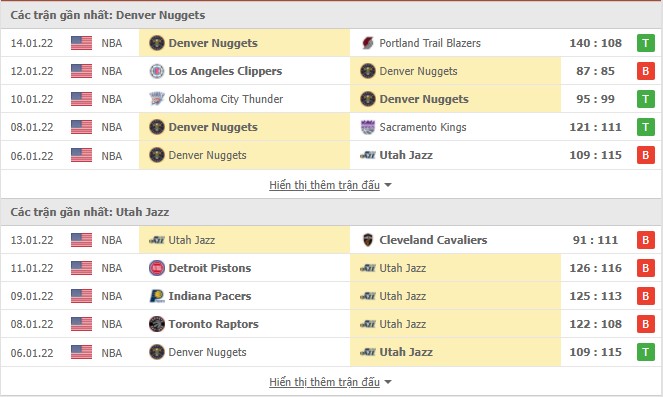Click the Portland Trail Blazers logo icon
The image size is (663, 397).
click(368, 43)
